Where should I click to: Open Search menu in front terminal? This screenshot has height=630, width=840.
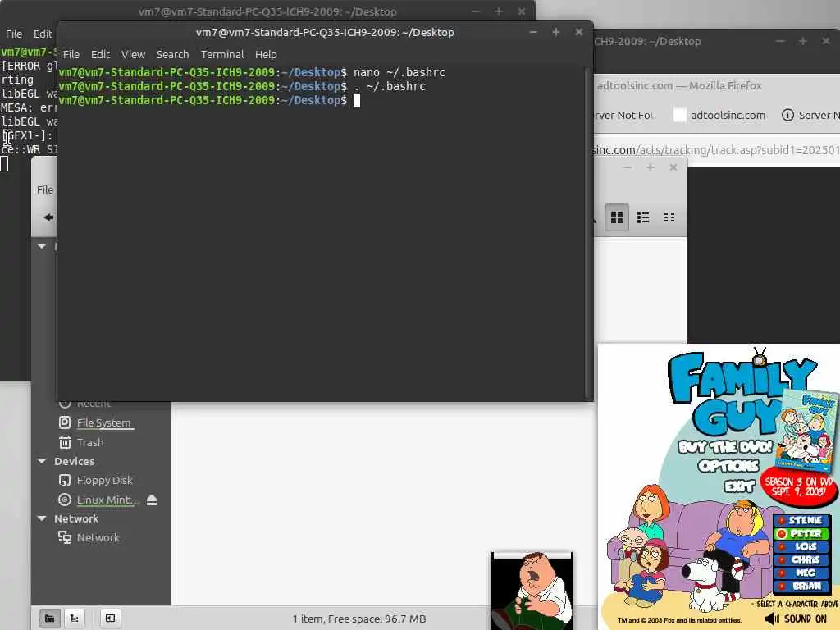(172, 55)
